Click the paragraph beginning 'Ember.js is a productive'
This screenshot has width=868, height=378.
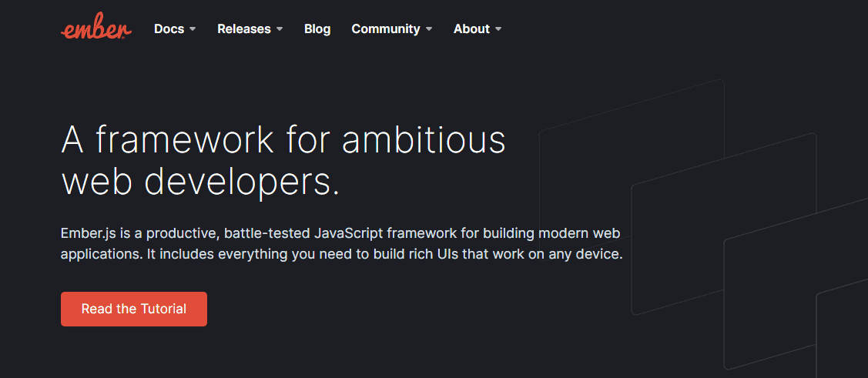tap(342, 243)
